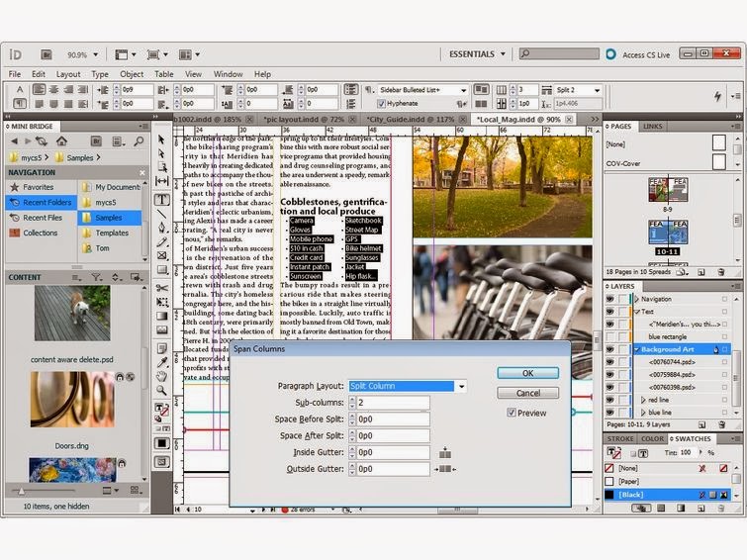Select the [Black] swatch
The height and width of the screenshot is (560, 747).
tap(667, 495)
